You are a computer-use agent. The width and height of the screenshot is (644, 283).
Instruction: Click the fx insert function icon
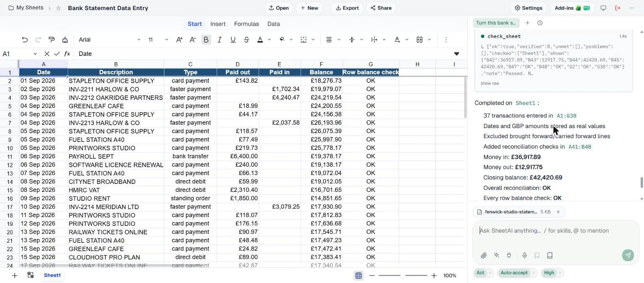(x=67, y=54)
